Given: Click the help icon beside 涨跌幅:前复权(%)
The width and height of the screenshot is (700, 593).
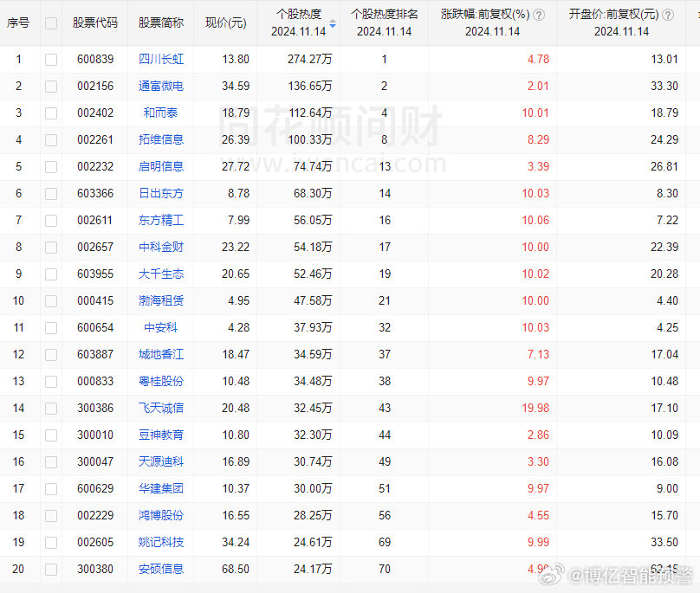Looking at the screenshot, I should point(539,15).
